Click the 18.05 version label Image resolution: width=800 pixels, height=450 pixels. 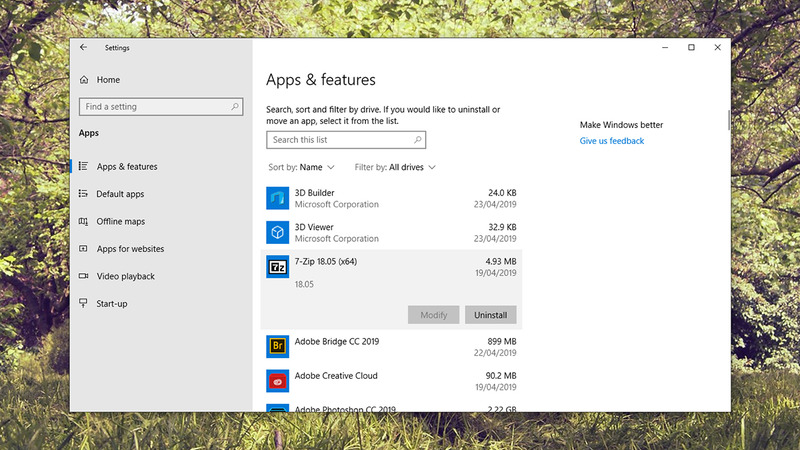tap(304, 284)
